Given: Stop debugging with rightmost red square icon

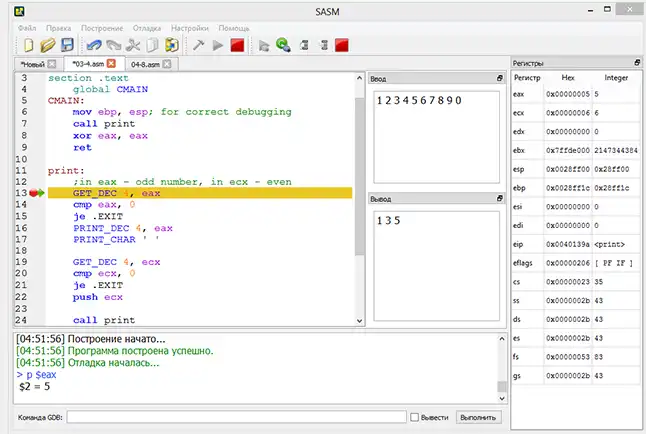Looking at the screenshot, I should [x=341, y=45].
